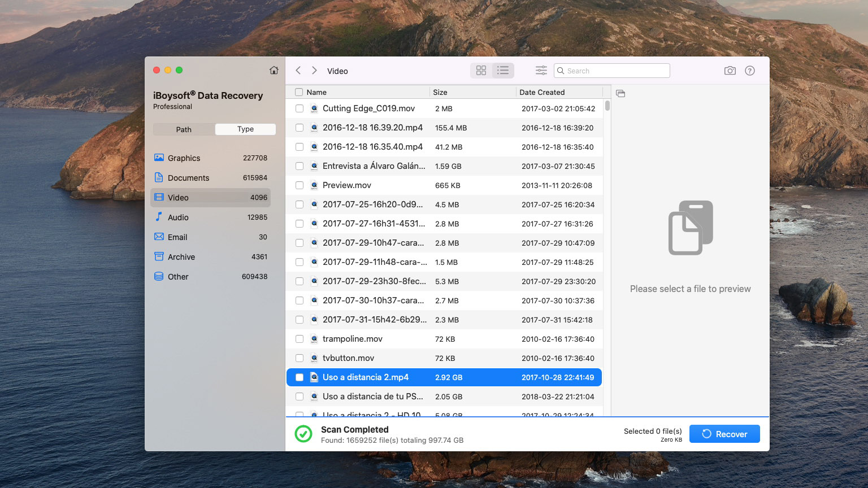Click the 155.4 MB size cell

pyautogui.click(x=451, y=128)
